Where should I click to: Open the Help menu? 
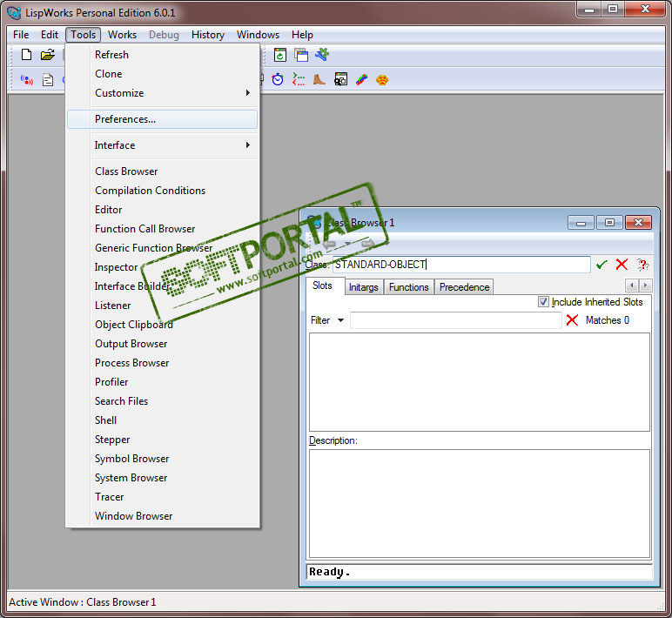[302, 35]
